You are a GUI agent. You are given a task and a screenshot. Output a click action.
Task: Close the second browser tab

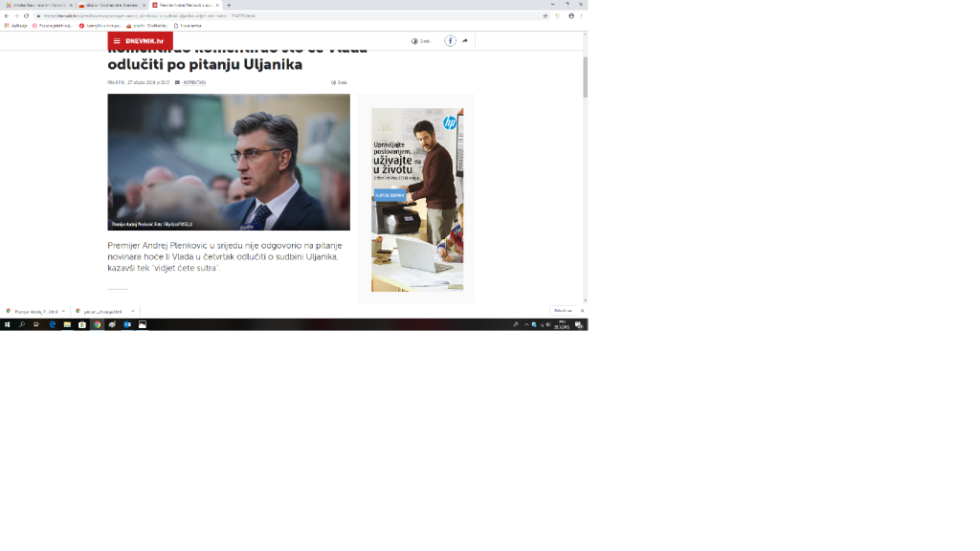click(144, 5)
